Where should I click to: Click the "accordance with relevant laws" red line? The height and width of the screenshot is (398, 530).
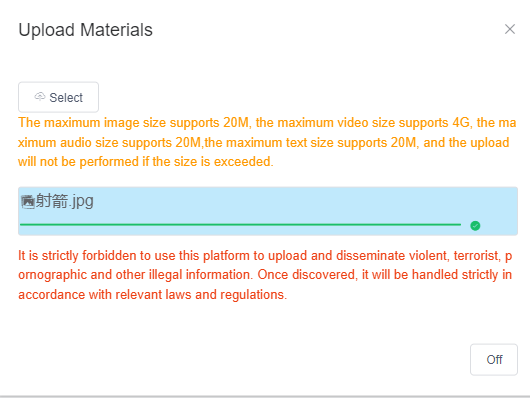tap(152, 295)
